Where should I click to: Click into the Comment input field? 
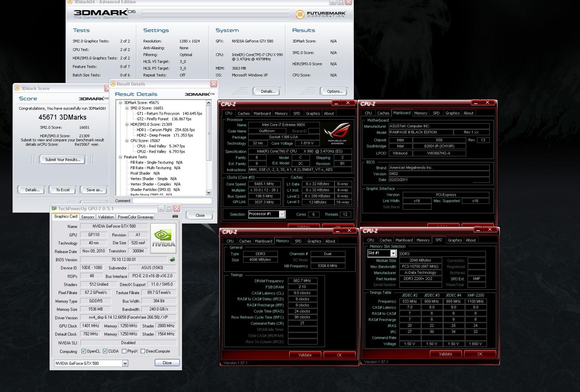click(172, 201)
